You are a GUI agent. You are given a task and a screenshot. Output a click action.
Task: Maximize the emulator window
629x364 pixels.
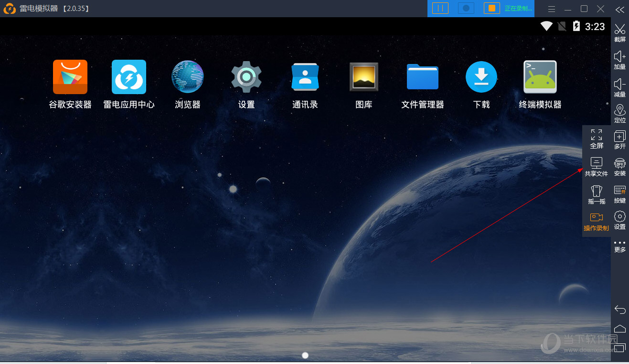pyautogui.click(x=584, y=9)
